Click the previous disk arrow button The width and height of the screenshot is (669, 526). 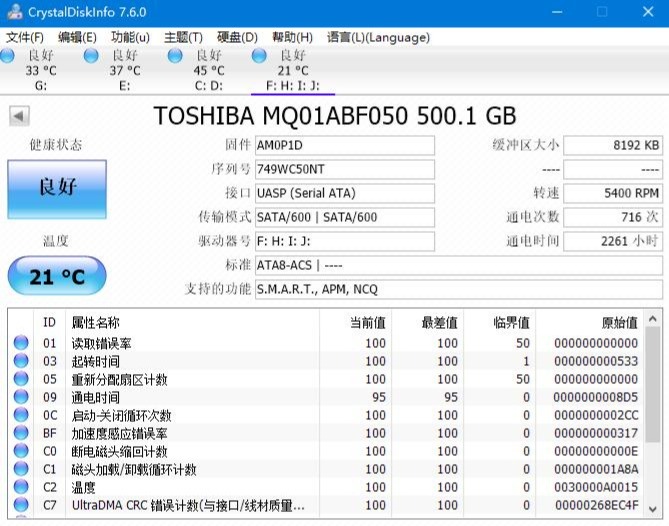click(19, 116)
